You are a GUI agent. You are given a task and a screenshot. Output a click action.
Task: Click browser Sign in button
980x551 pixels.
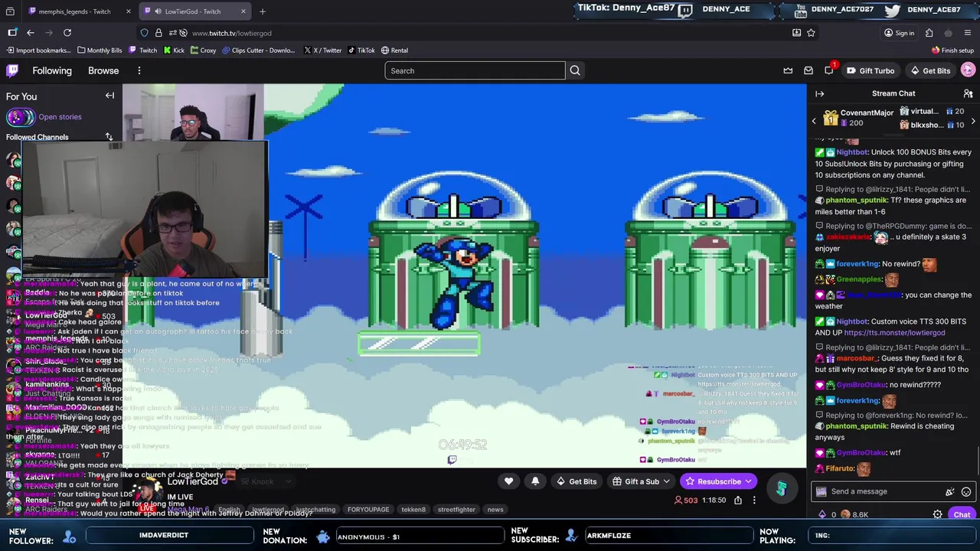point(899,33)
